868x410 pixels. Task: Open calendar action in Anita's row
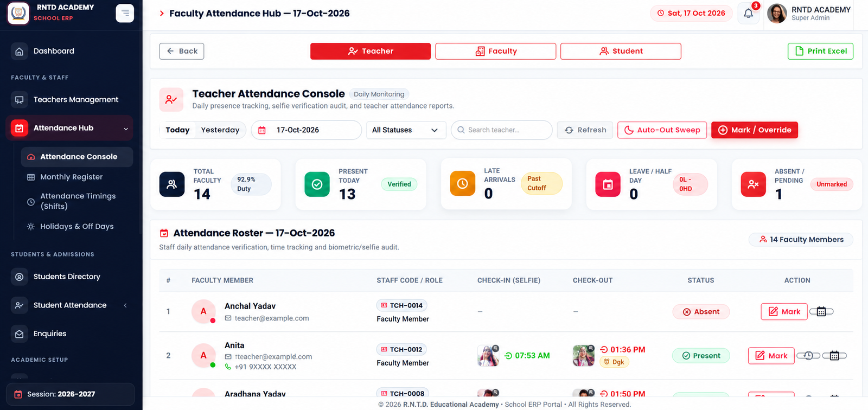(x=834, y=356)
